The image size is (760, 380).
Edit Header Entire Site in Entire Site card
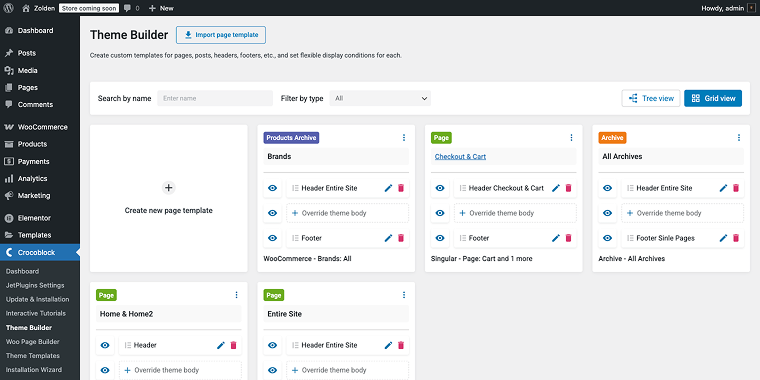click(x=388, y=345)
